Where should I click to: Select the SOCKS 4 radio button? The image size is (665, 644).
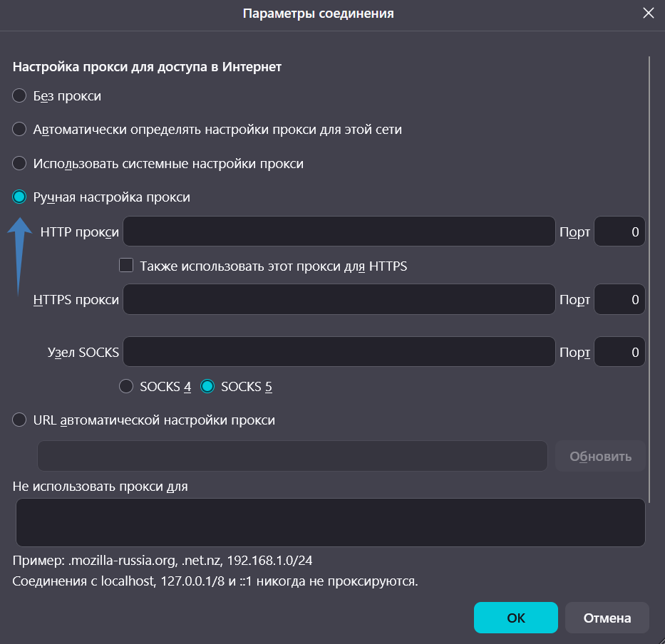click(127, 387)
